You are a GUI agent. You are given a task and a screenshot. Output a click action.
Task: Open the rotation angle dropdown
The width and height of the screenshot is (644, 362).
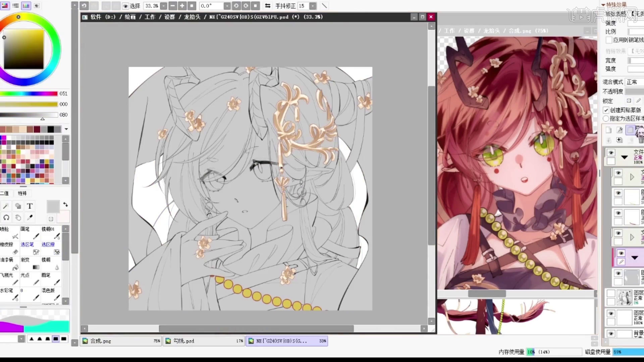227,6
